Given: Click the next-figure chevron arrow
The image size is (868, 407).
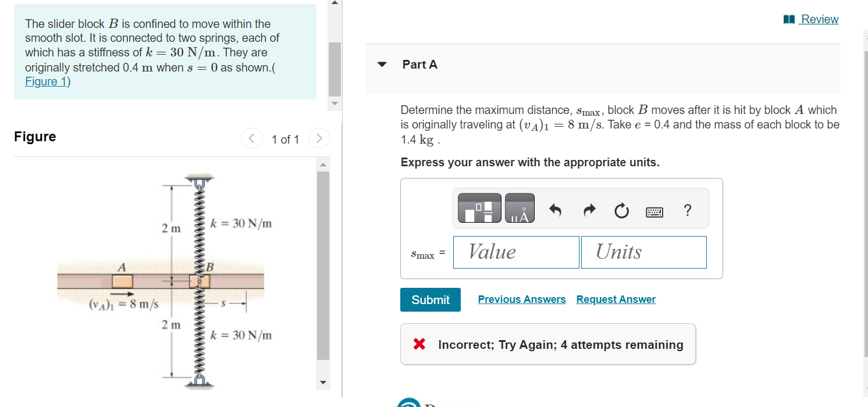Looking at the screenshot, I should click(x=319, y=138).
